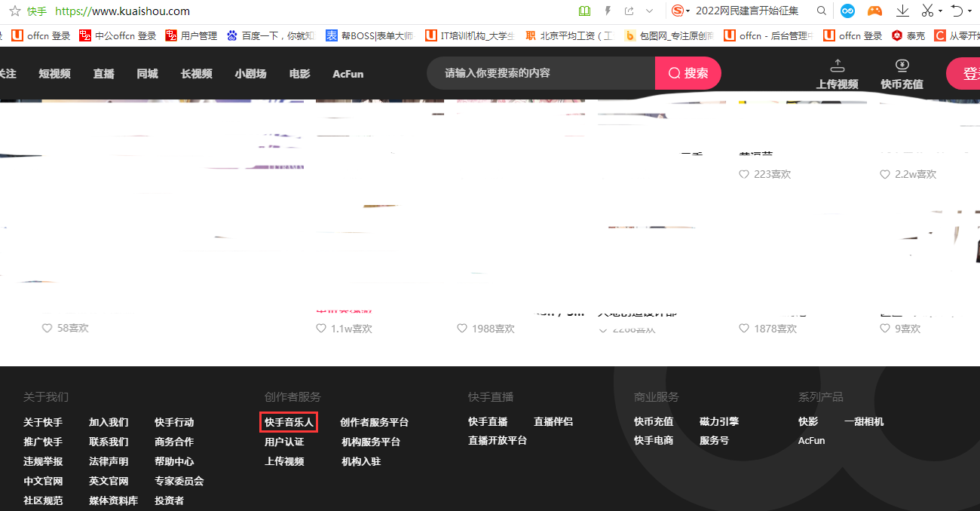Click the heart icon beside 2.2w喜欢
The image size is (980, 511).
click(885, 174)
